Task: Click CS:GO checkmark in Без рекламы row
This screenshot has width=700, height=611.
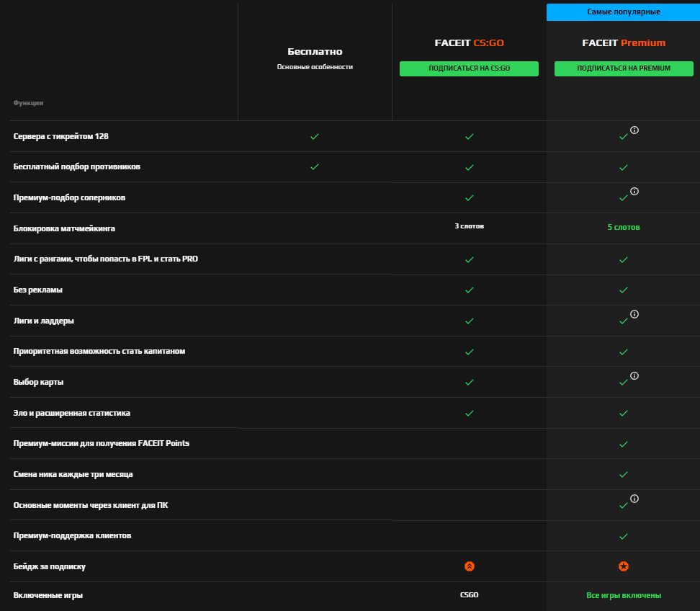Action: pyautogui.click(x=469, y=290)
